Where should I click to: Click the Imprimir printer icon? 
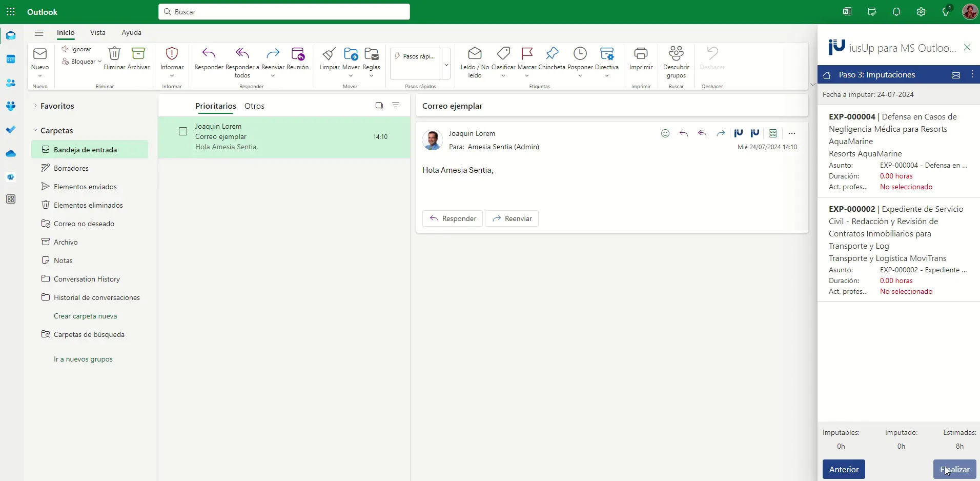point(641,54)
